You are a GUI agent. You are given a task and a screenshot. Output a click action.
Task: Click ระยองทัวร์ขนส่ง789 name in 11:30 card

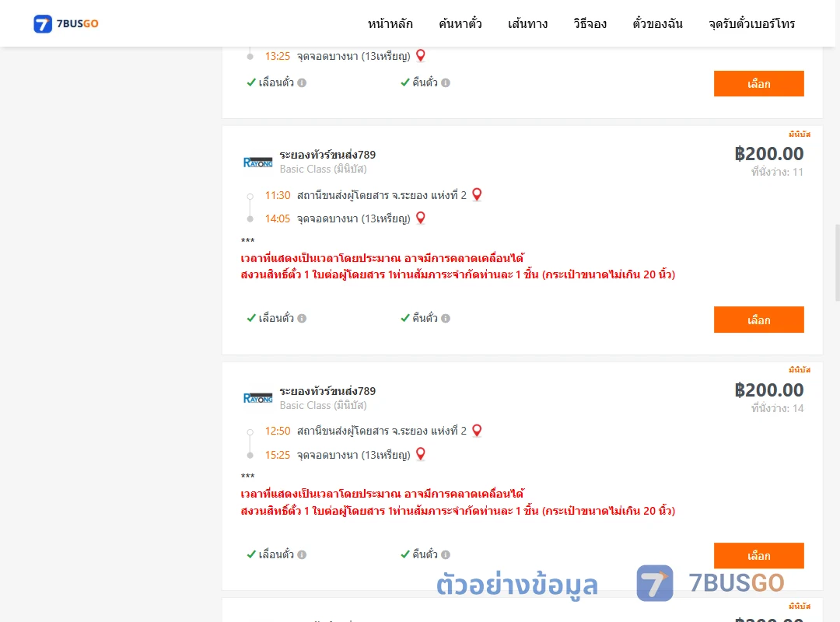click(327, 155)
